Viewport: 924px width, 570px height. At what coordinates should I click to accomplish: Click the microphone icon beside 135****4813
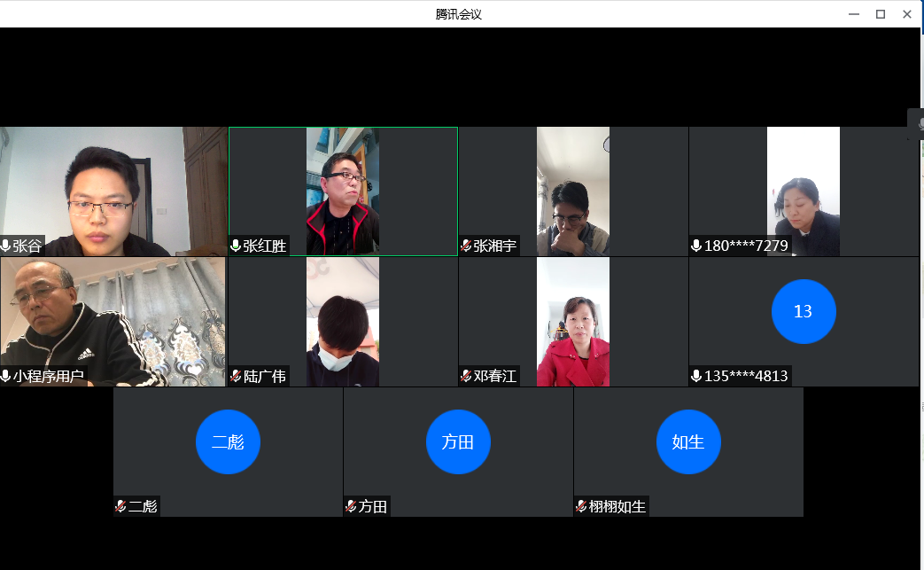click(696, 376)
